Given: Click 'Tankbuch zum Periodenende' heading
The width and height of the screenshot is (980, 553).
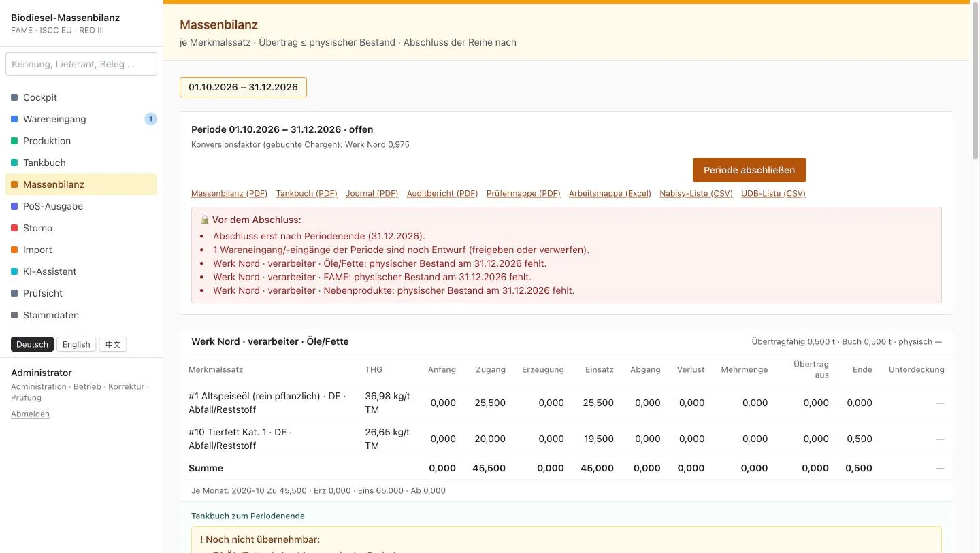Looking at the screenshot, I should tap(248, 516).
